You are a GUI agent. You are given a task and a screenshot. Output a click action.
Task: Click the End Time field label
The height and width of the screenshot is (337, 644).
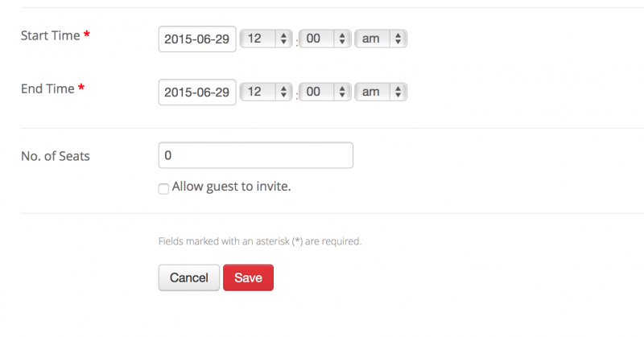(47, 89)
